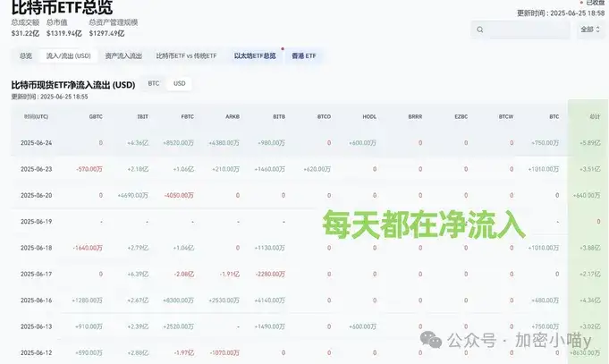Image resolution: width=609 pixels, height=364 pixels.
Task: Click the 总计 column header
Action: (x=595, y=116)
